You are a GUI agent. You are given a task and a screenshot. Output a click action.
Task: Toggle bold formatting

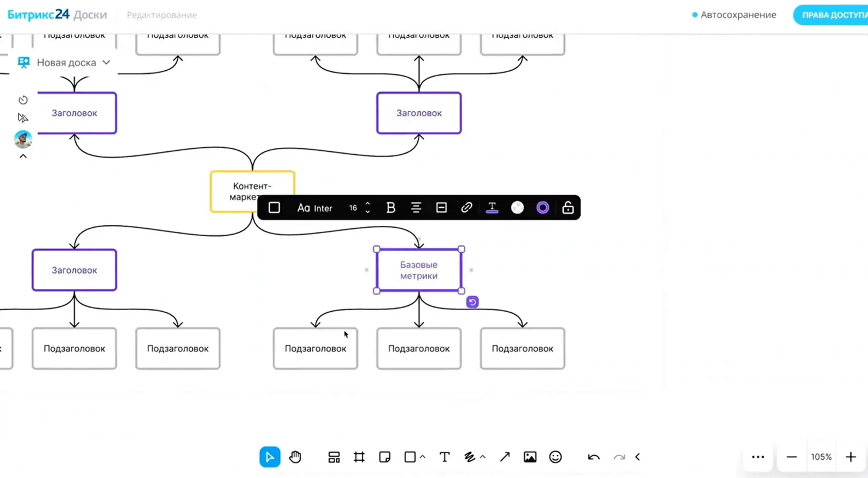[x=391, y=208]
